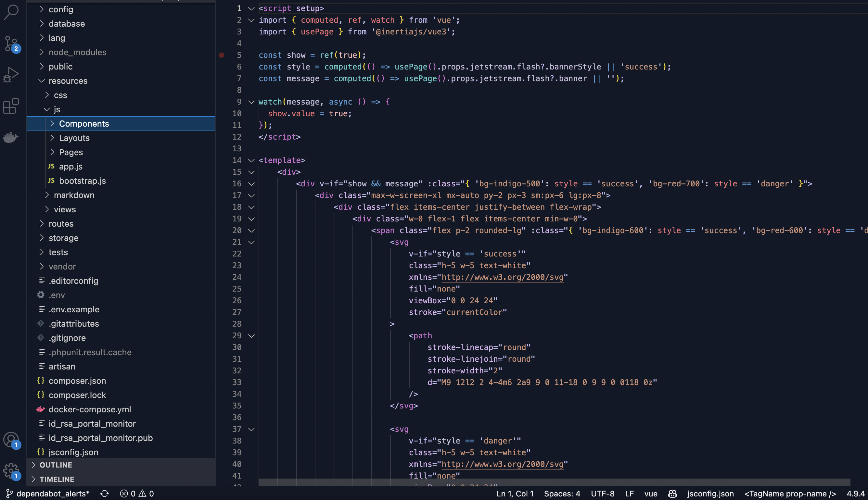Click the dependabot_alerts branch indicator

[48, 494]
